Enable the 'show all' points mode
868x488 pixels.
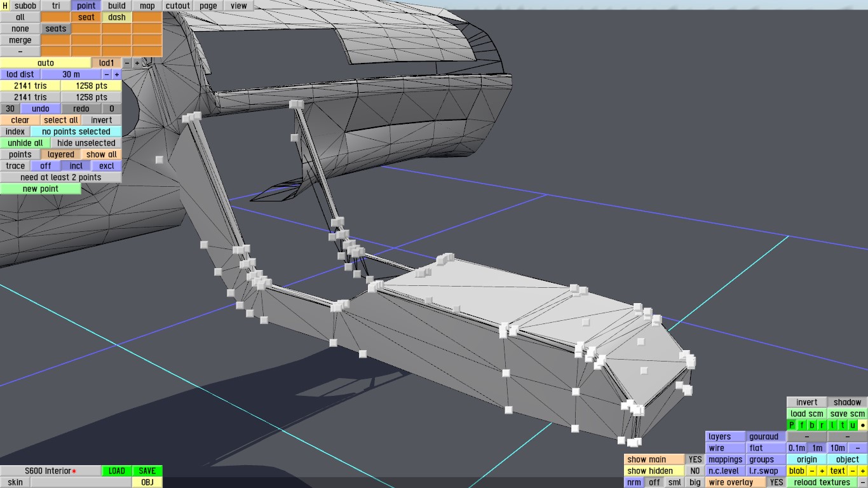[x=102, y=154]
